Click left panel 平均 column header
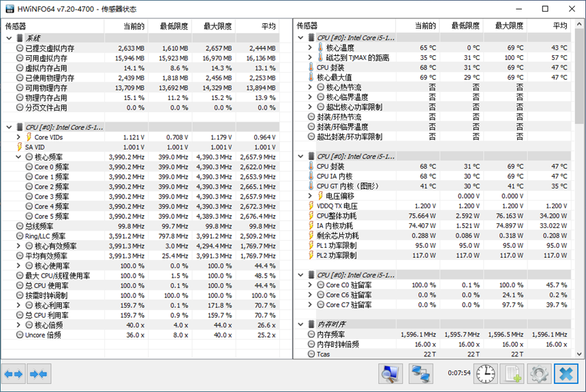This screenshot has width=586, height=392. point(258,26)
